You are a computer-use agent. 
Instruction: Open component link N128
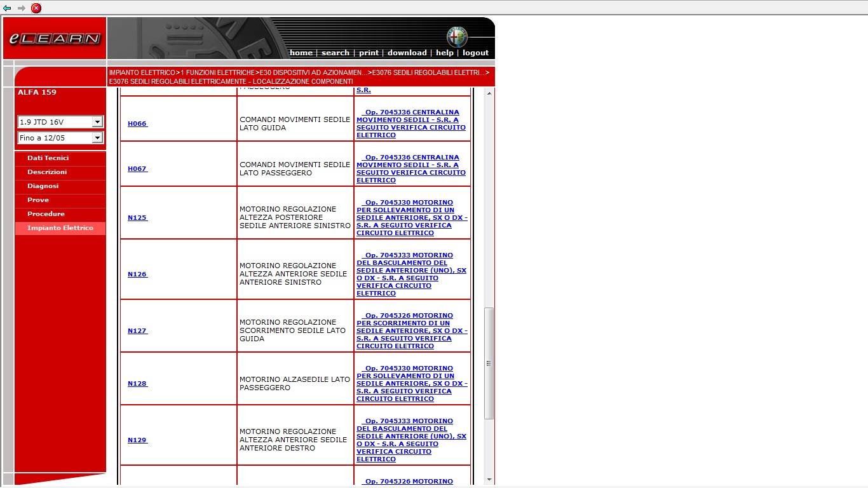[137, 384]
